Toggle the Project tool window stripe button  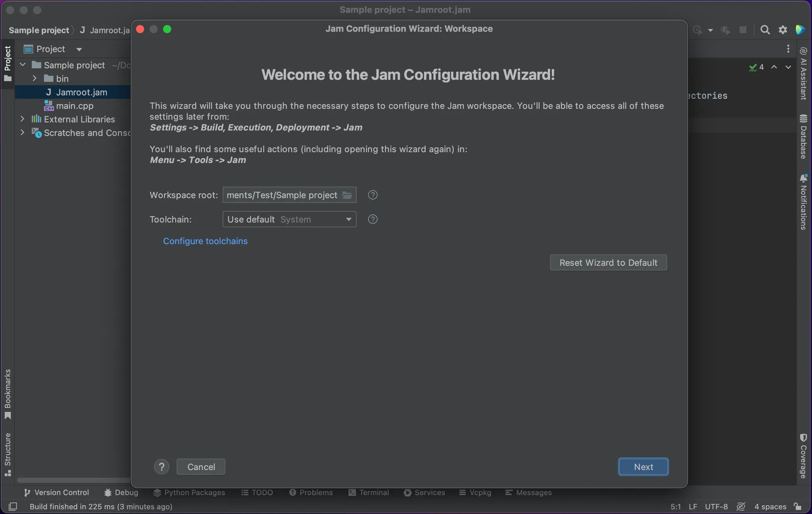[8, 64]
